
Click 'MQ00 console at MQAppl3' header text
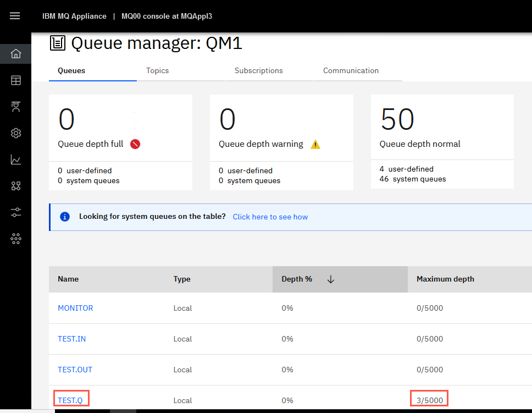point(167,16)
